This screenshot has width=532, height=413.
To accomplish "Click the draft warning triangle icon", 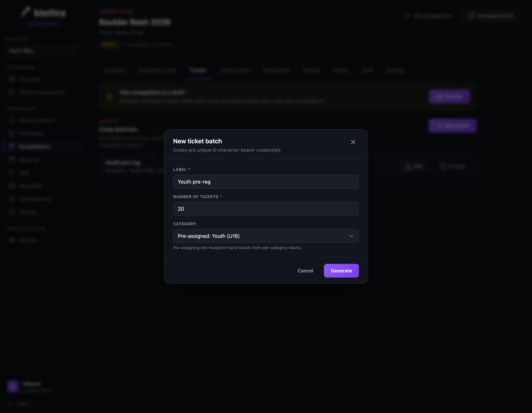I will [x=109, y=97].
